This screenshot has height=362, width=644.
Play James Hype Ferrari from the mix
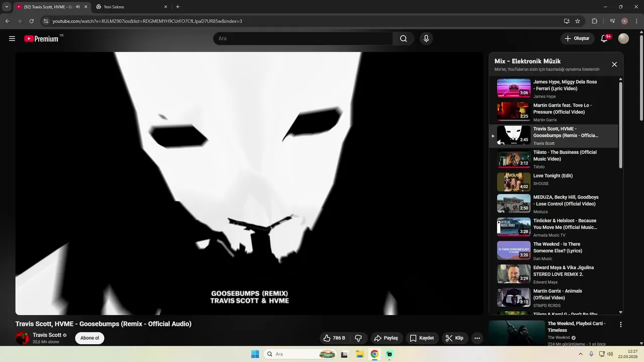[553, 89]
